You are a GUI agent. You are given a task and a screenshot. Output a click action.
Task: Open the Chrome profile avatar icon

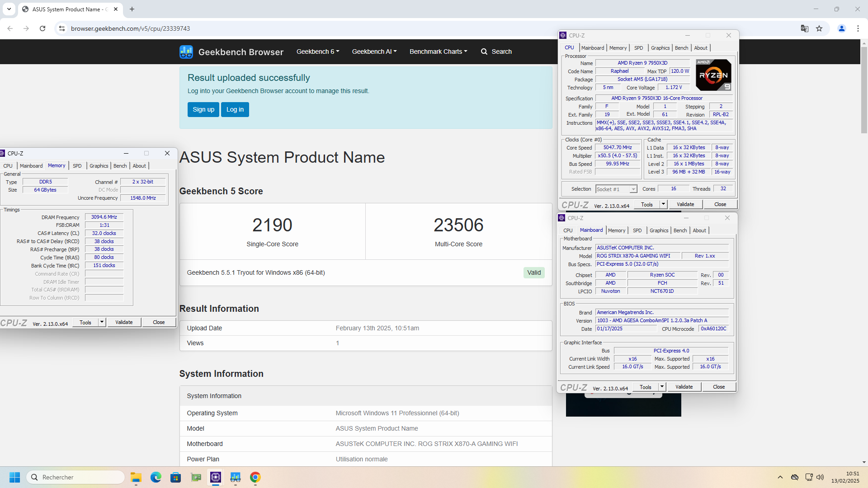[841, 28]
